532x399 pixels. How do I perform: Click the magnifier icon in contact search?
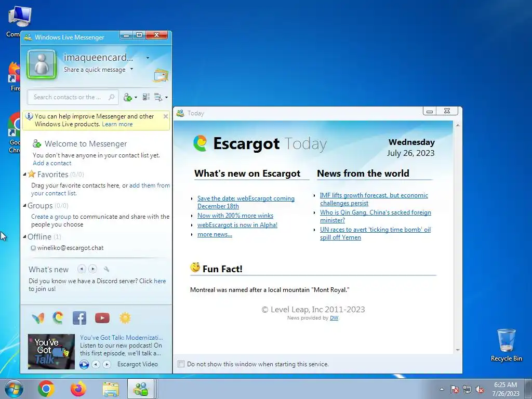tap(111, 97)
